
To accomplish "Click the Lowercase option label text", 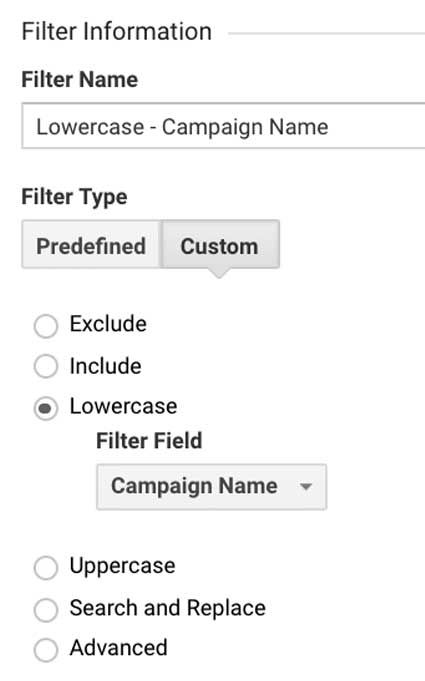I will [123, 407].
